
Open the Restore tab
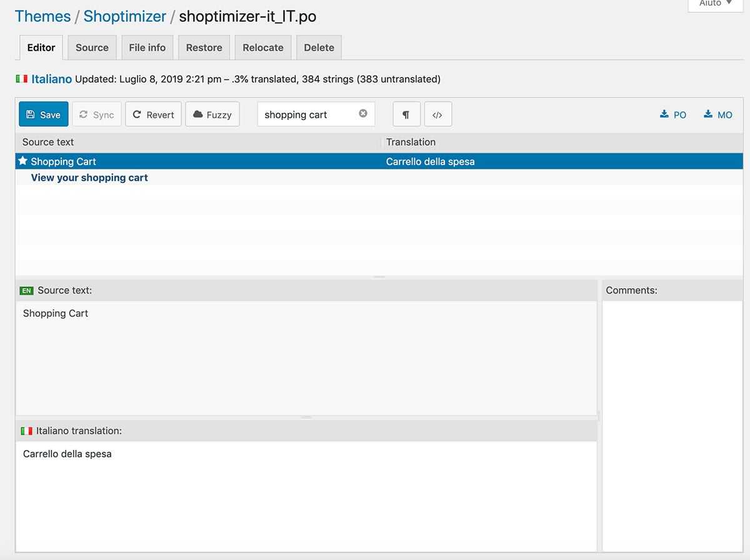pyautogui.click(x=204, y=47)
